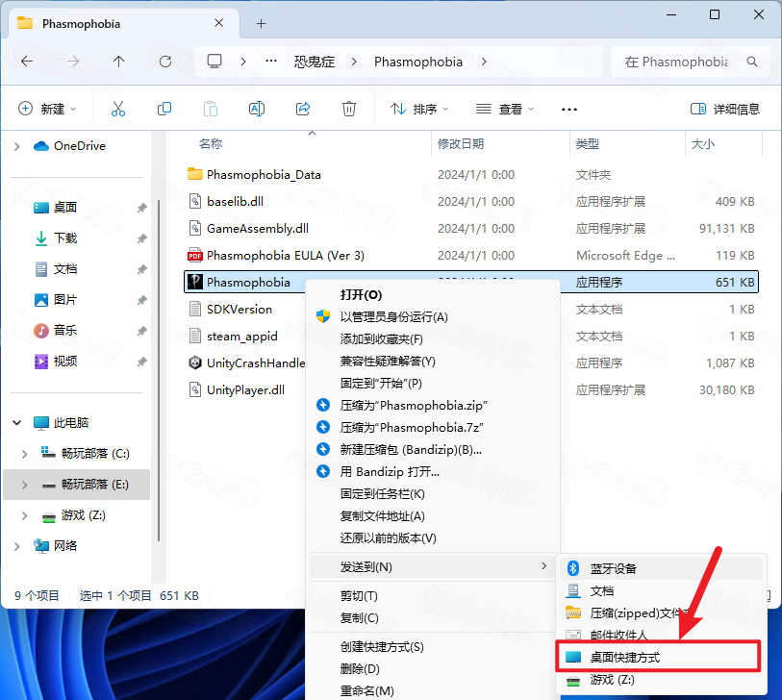Open the 新建 dropdown menu
Viewport: 782px width, 700px height.
click(47, 109)
